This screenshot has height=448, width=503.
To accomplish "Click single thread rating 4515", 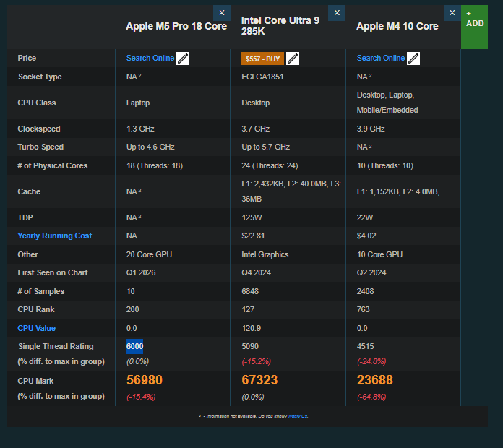I will (365, 346).
